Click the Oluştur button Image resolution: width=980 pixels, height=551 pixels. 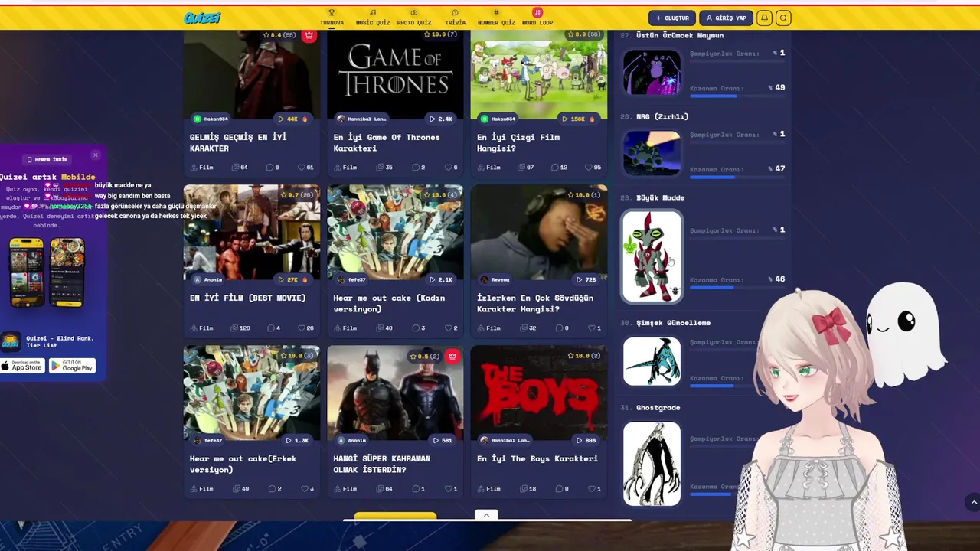point(672,18)
